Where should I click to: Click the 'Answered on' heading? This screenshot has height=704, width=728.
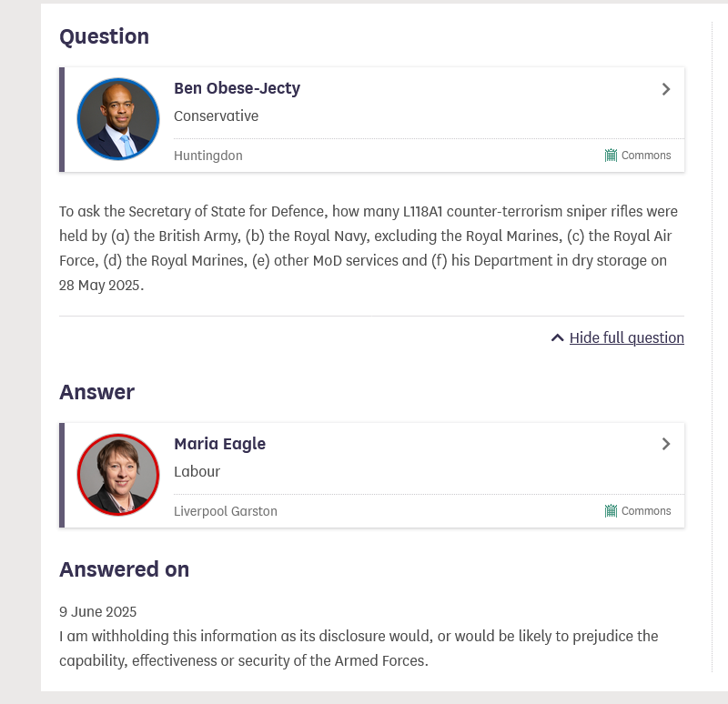coord(124,569)
